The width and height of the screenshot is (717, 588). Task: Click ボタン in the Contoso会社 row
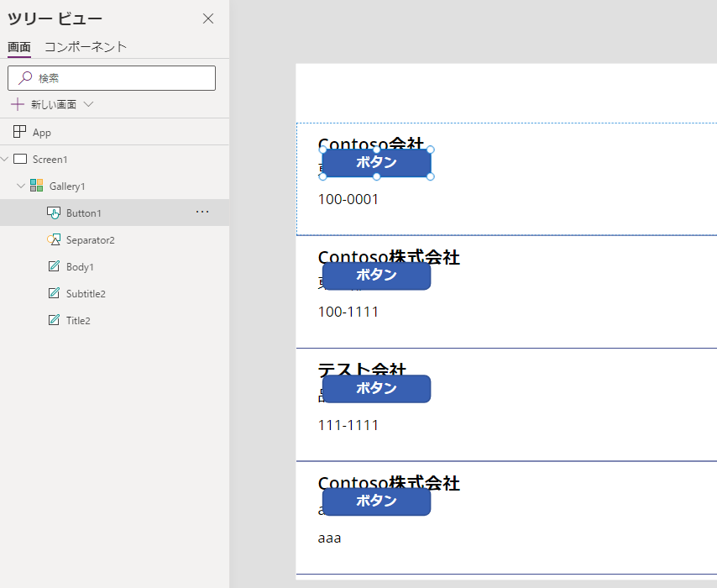tap(376, 163)
